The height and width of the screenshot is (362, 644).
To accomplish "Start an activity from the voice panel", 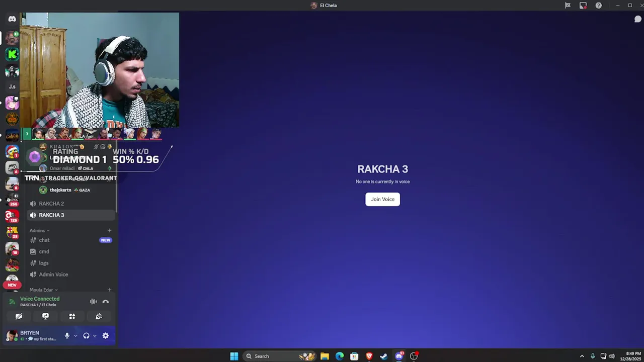I will click(x=72, y=316).
